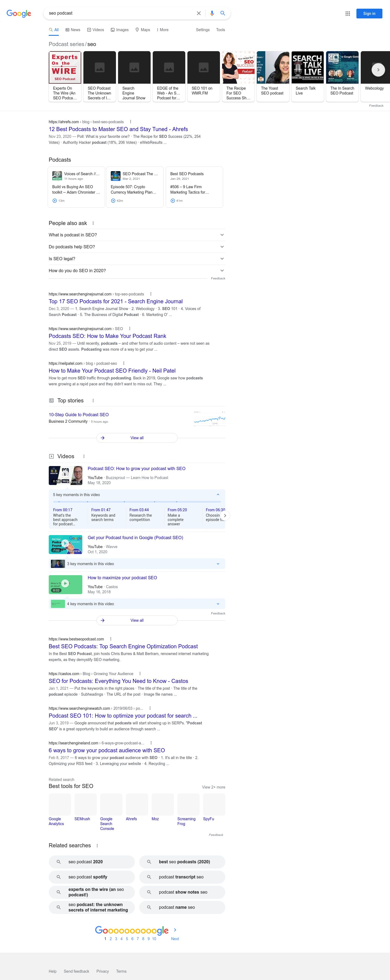The width and height of the screenshot is (390, 980).
Task: Open options menu beside Videos heading
Action: pos(84,456)
